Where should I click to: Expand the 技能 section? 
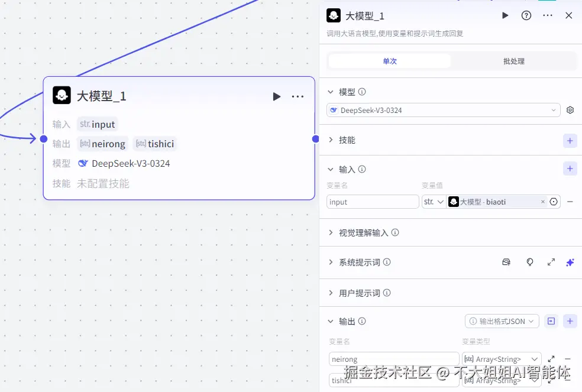[x=331, y=140]
